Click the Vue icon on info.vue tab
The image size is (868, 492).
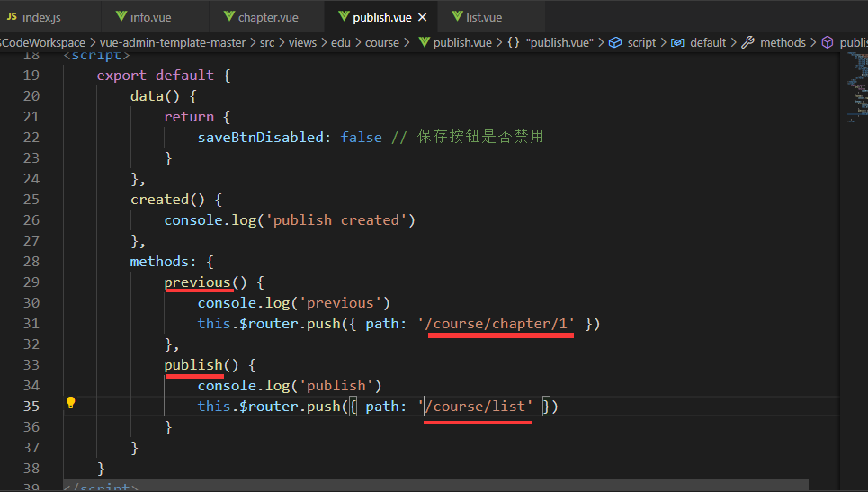pos(121,16)
